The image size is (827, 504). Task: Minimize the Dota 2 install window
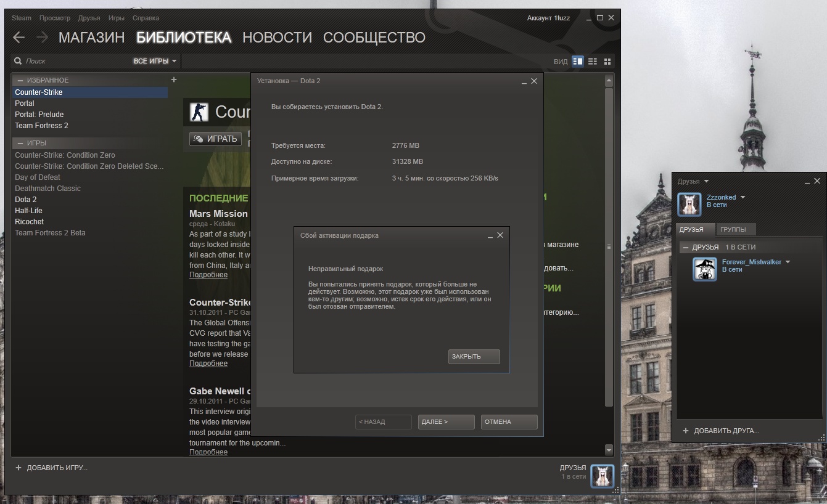[x=524, y=81]
